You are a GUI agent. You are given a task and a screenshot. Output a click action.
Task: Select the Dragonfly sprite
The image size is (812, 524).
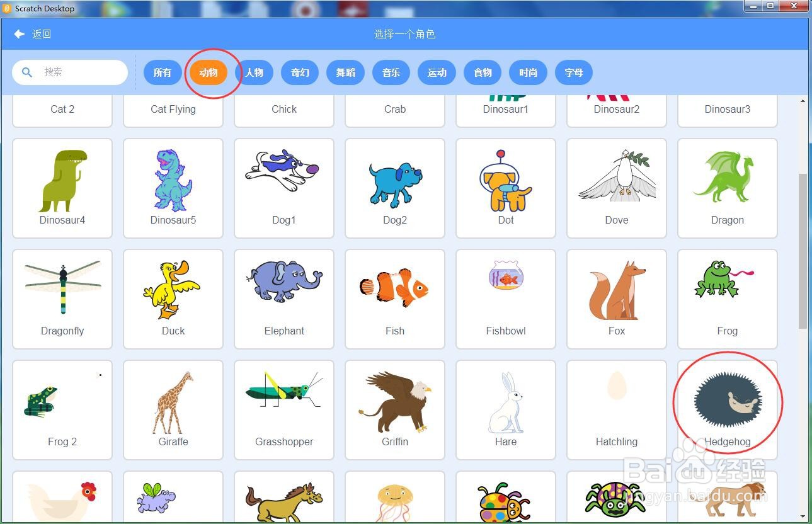(x=62, y=299)
